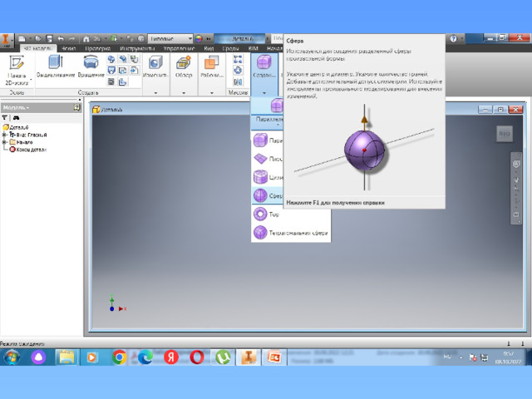This screenshot has width=532, height=399.
Task: Click the color wheel appearance icon
Action: click(199, 38)
